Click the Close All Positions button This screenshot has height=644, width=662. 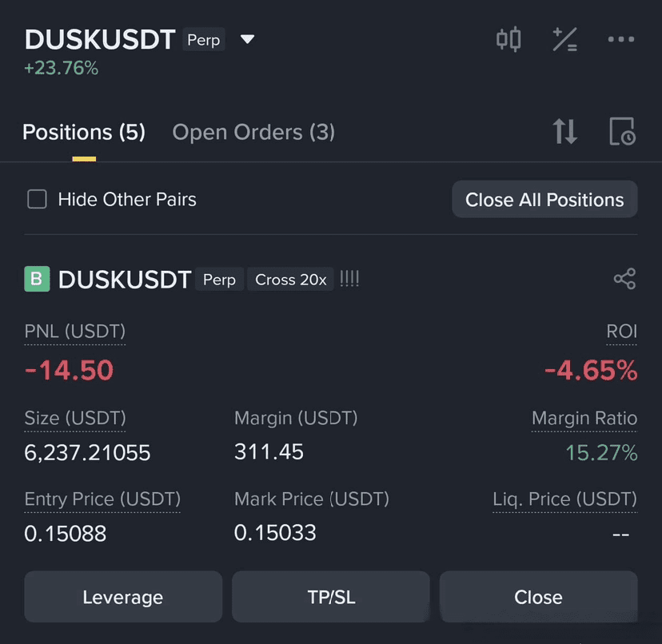pos(544,200)
